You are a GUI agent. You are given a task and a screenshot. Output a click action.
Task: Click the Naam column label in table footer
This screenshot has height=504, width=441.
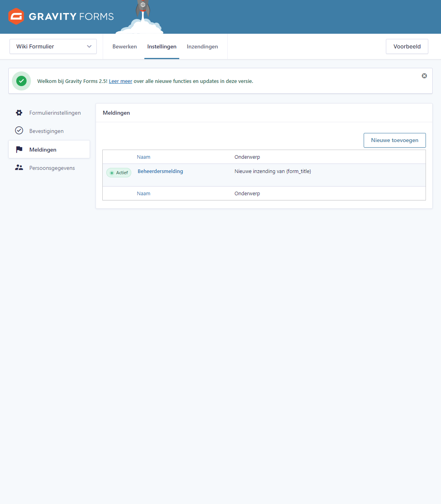[144, 194]
